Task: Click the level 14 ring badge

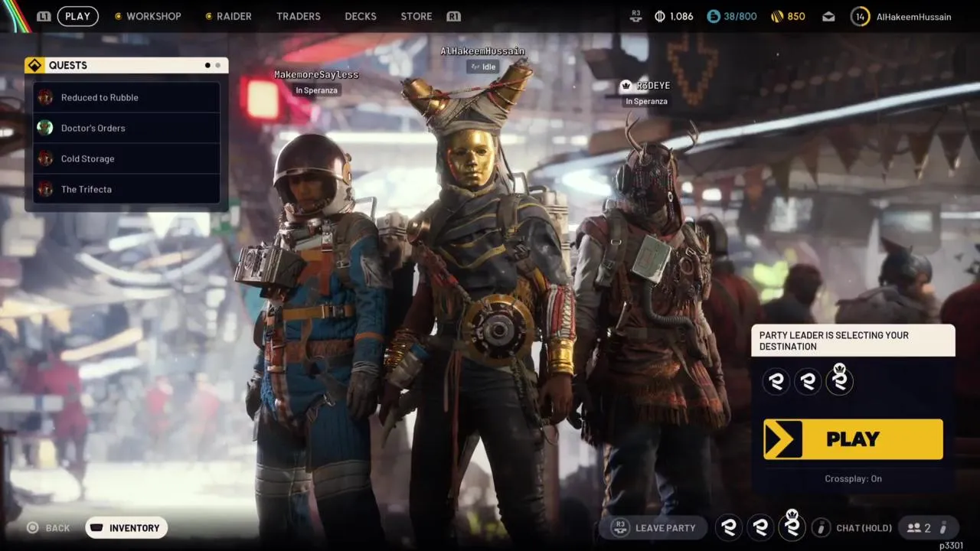Action: tap(860, 16)
